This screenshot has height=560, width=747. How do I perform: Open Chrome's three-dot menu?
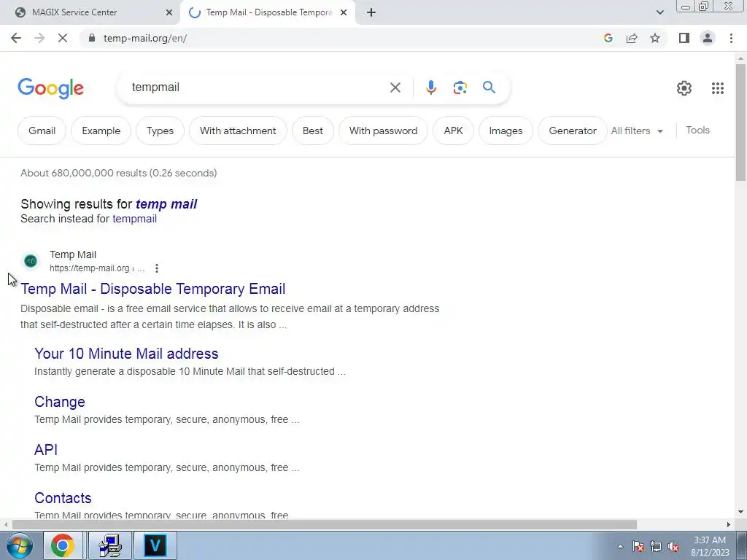tap(731, 38)
